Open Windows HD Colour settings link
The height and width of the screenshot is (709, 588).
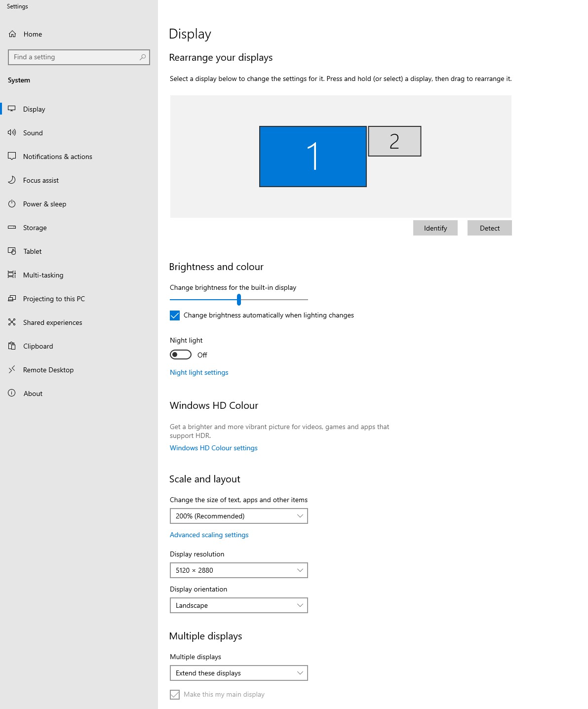[x=214, y=448]
